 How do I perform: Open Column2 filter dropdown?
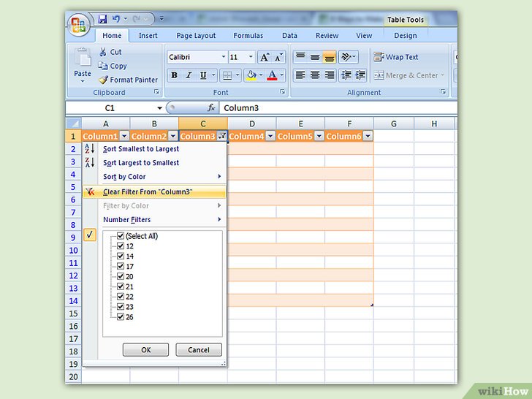tap(173, 136)
